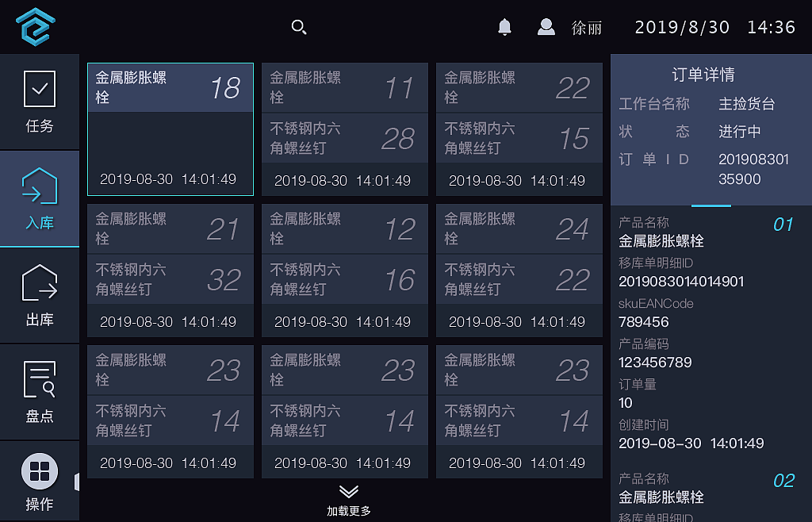Select the 不锈钢内六角螺丝钉 card showing 32
The width and height of the screenshot is (812, 522).
(170, 279)
